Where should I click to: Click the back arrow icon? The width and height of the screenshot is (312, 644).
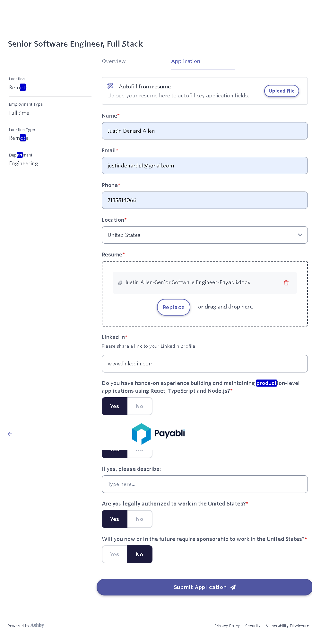10,434
